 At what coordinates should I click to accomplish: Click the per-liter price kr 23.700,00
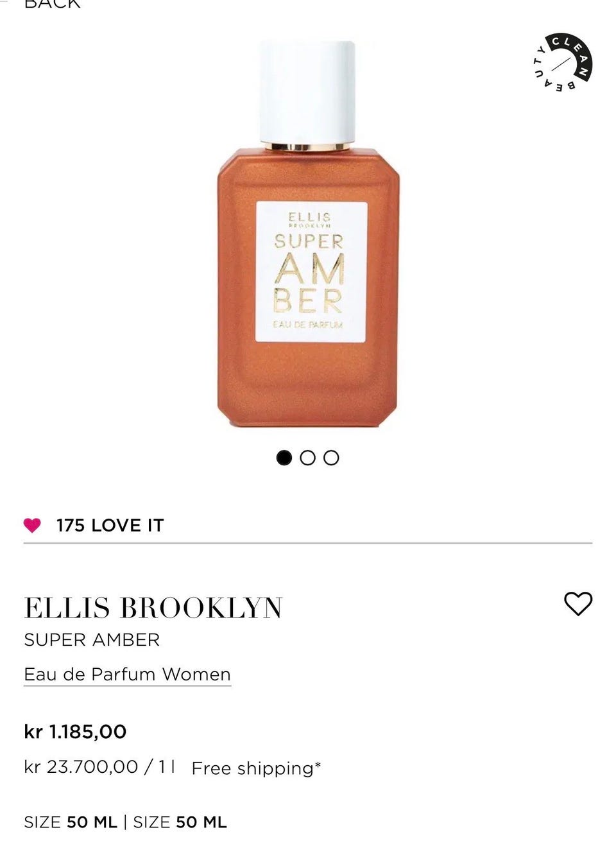coord(81,767)
